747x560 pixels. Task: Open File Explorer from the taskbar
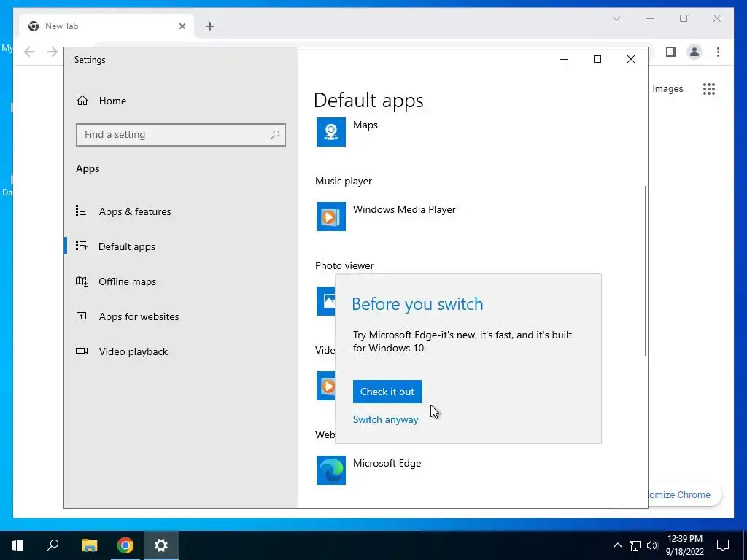[89, 545]
